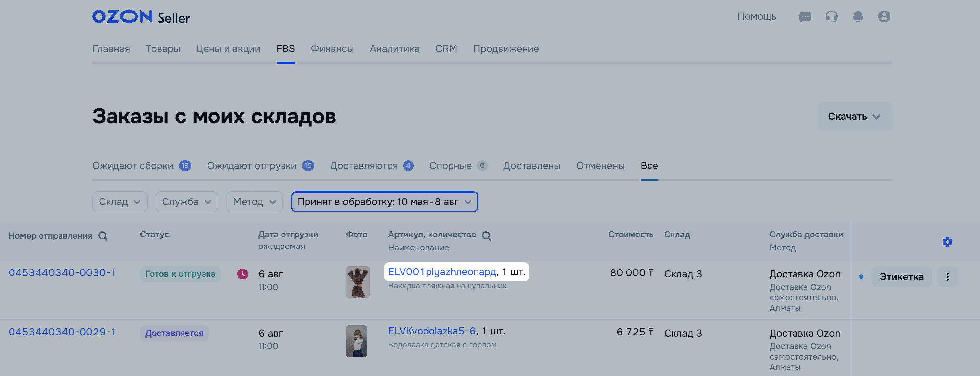Screen dimensions: 980x376
Task: Expand the Скачать dropdown button
Action: coord(854,116)
